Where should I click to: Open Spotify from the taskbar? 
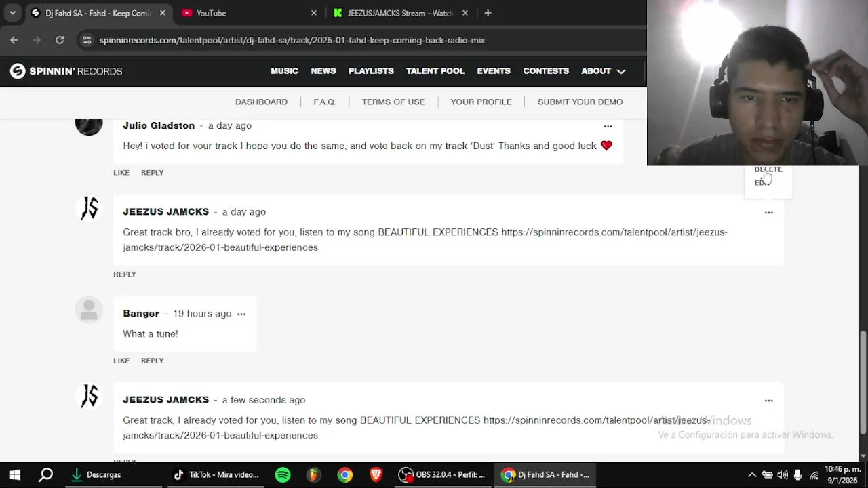tap(283, 475)
